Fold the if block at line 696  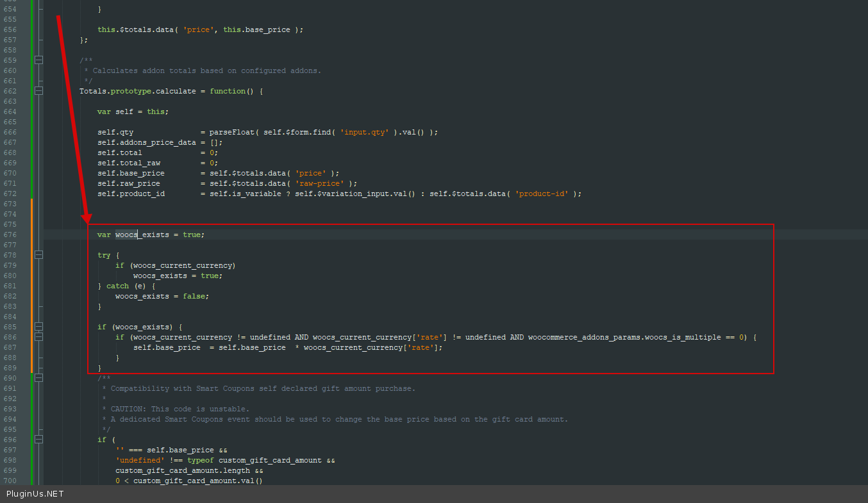(x=39, y=440)
